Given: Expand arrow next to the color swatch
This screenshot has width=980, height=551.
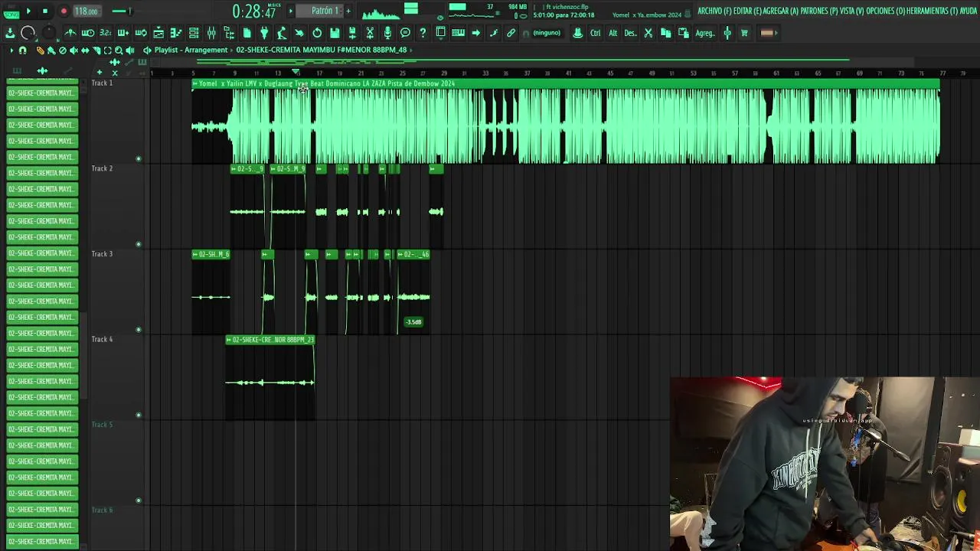Looking at the screenshot, I should tap(776, 33).
